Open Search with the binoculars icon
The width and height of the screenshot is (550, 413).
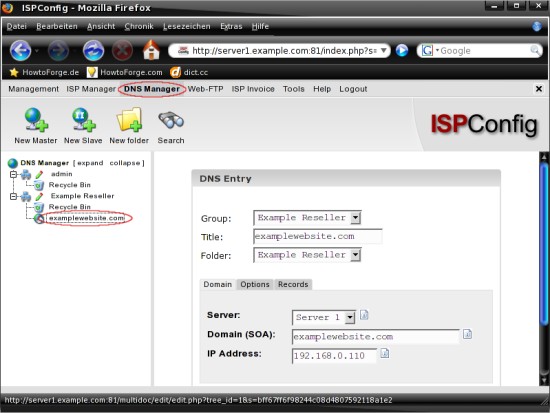point(171,120)
